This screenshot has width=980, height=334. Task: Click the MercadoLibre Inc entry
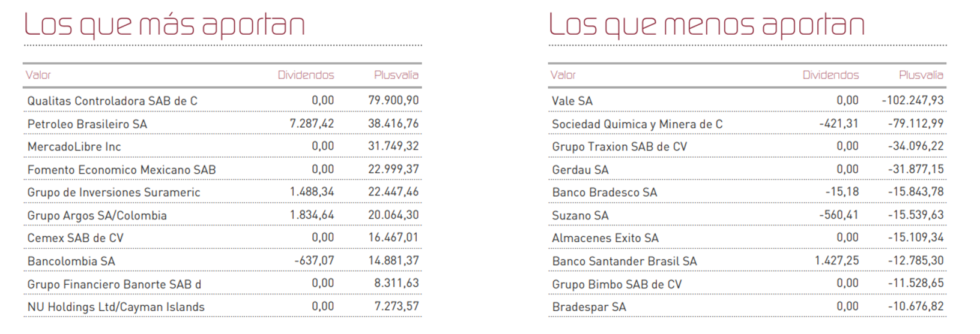pos(74,147)
